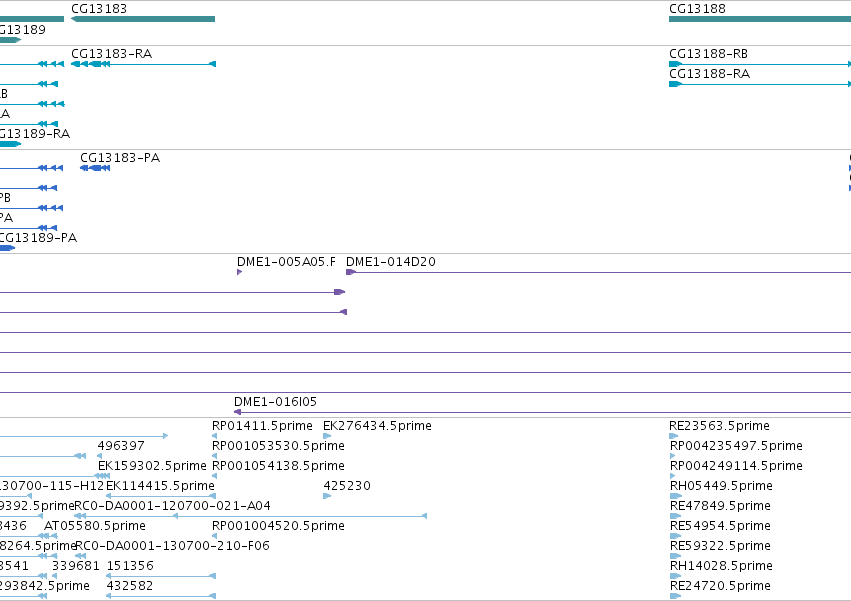Select transcript CG13188-RA label
Screen dimensions: 851x601
[709, 74]
